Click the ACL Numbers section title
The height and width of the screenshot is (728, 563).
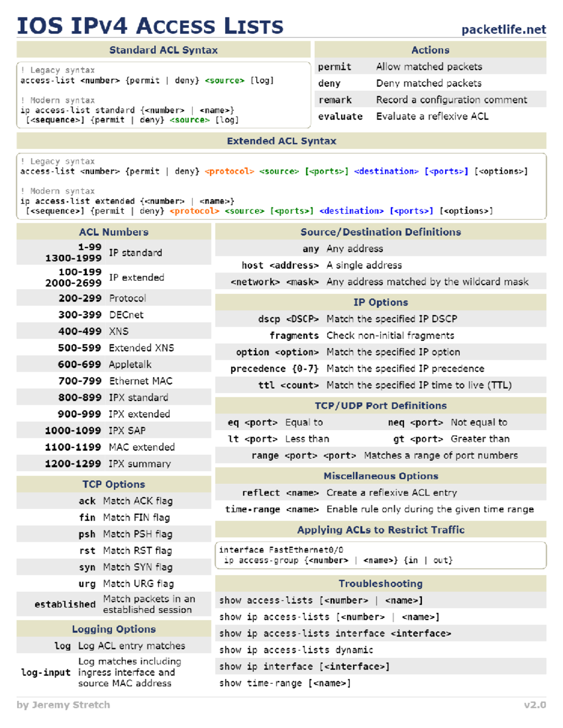pyautogui.click(x=113, y=232)
